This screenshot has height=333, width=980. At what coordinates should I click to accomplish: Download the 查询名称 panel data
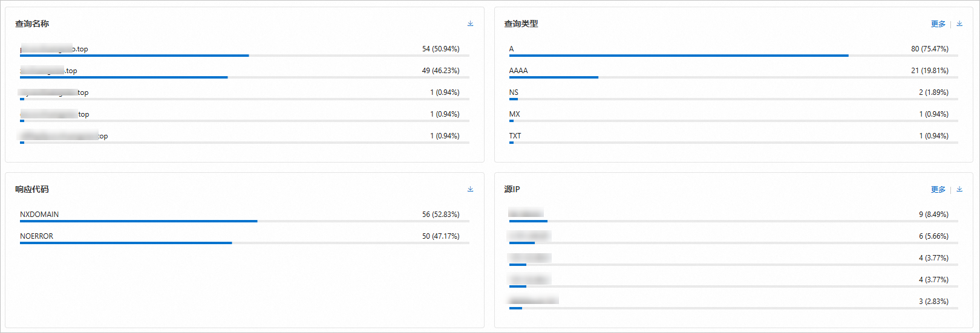pos(470,24)
